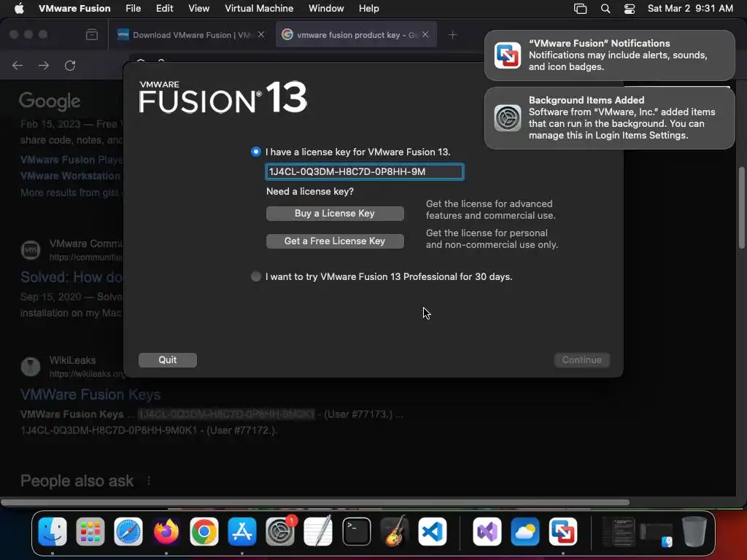Open TextEdit from the Dock
The height and width of the screenshot is (560, 747).
[318, 532]
